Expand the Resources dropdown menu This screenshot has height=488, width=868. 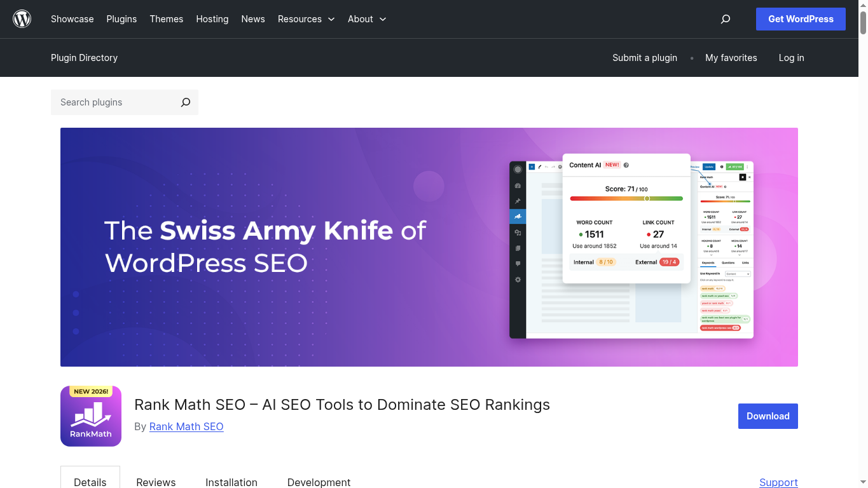click(307, 19)
